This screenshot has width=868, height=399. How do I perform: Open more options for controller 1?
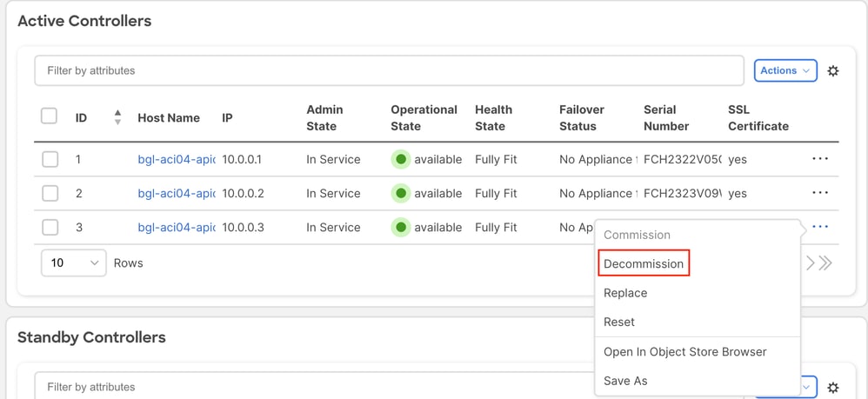(x=819, y=159)
